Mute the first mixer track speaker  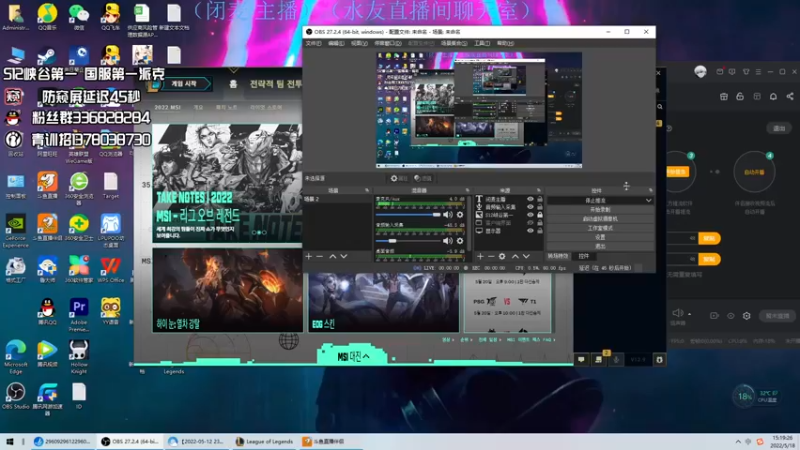pyautogui.click(x=447, y=215)
